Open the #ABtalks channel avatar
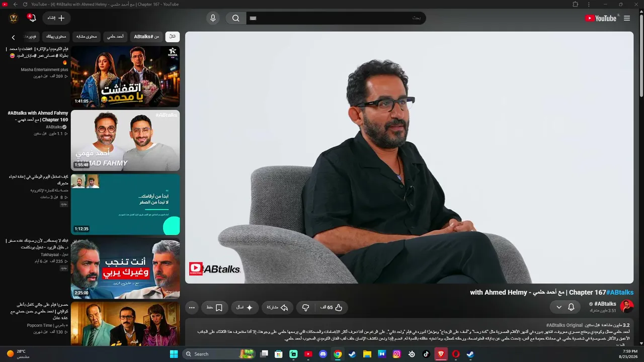644x362 pixels. pyautogui.click(x=626, y=307)
